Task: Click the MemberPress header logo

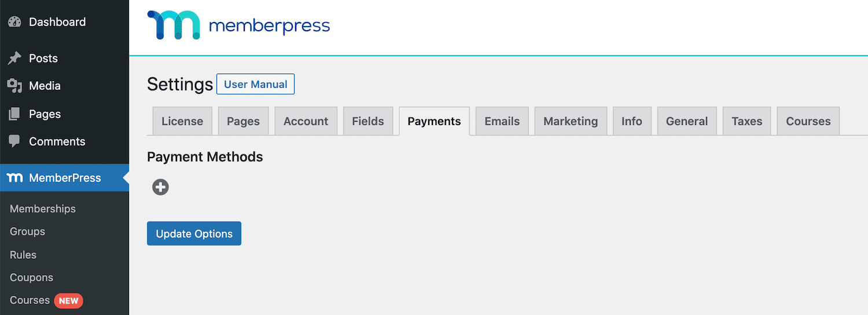Action: coord(238,25)
